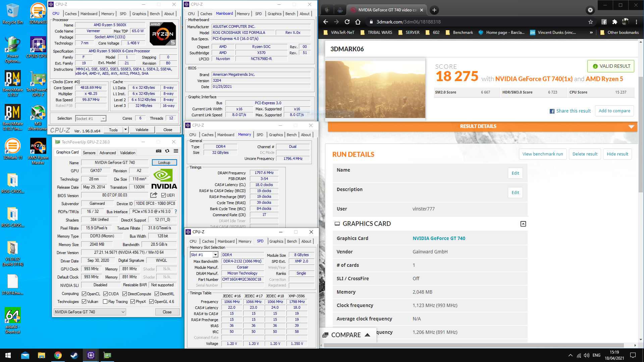Click the browser page's horizontal scrollbar
The width and height of the screenshot is (644, 362).
pos(474,345)
